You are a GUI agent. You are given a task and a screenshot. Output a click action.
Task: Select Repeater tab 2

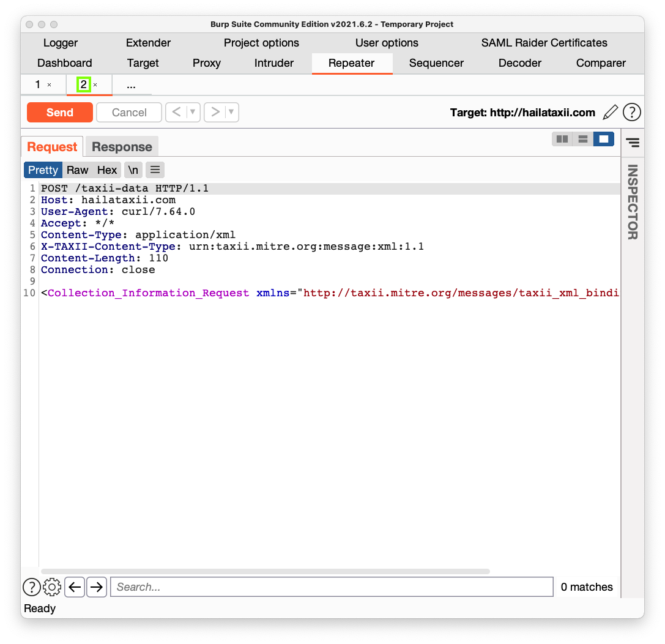(x=84, y=84)
